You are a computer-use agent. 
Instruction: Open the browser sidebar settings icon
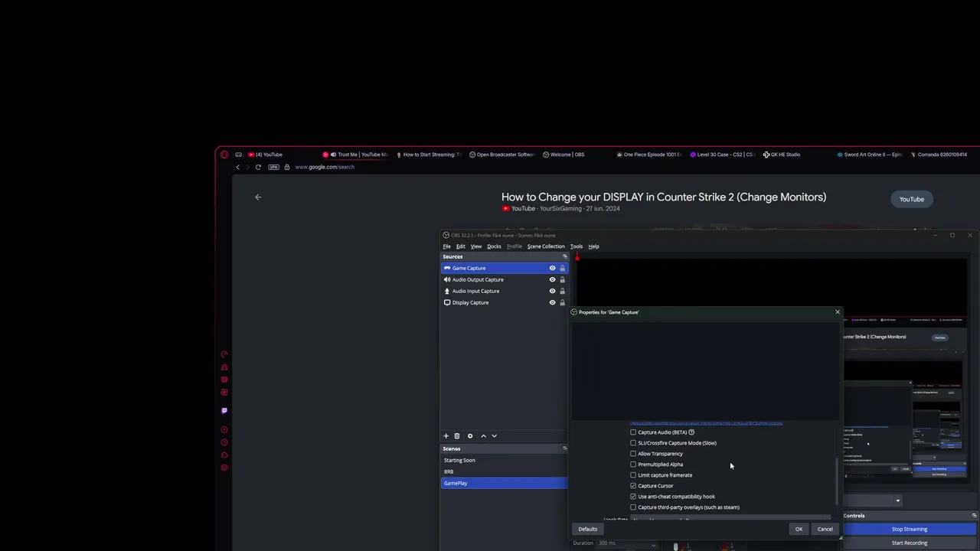click(x=224, y=468)
